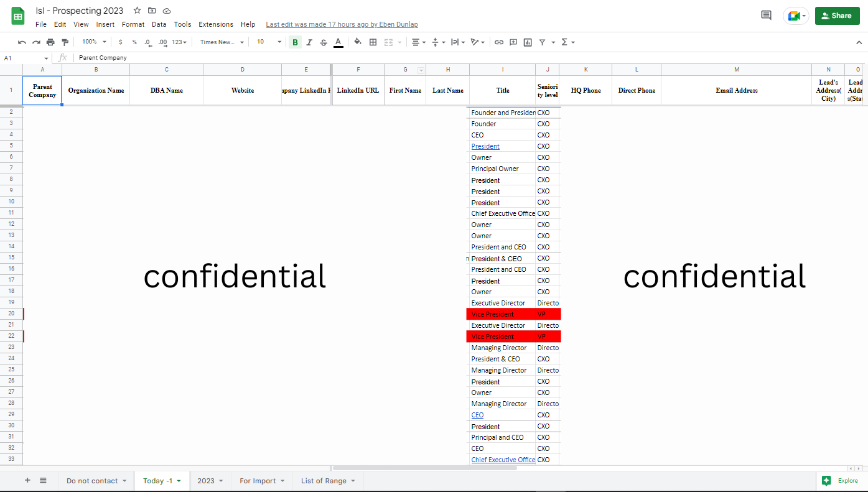
Task: Expand the vertical align options
Action: (x=438, y=42)
